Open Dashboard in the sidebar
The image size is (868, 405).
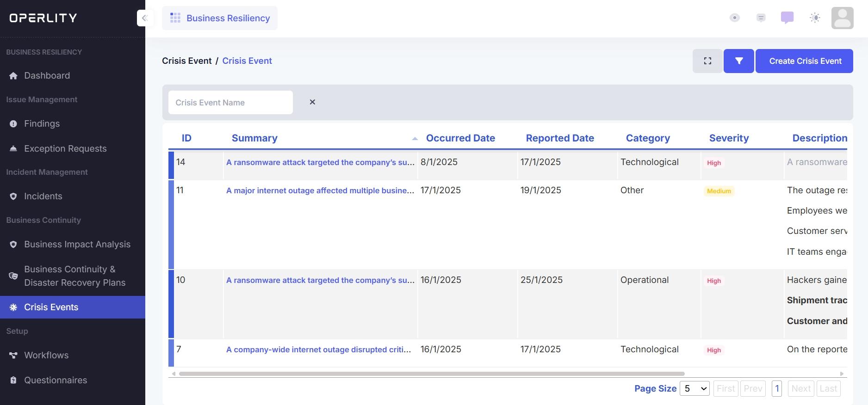pyautogui.click(x=47, y=75)
